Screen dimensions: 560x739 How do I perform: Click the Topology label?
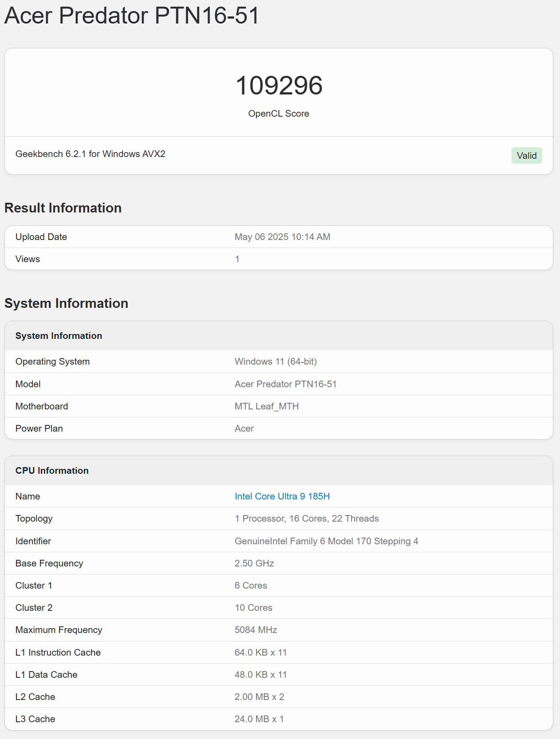(x=34, y=519)
